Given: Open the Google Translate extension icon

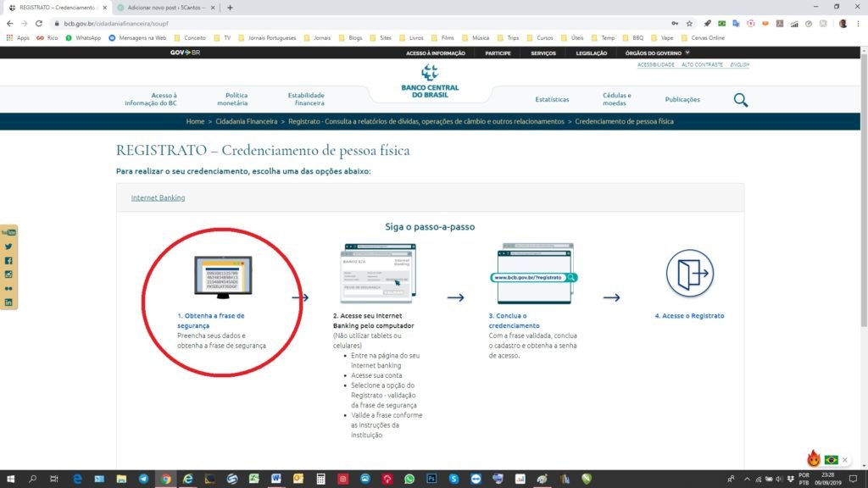Looking at the screenshot, I should [x=736, y=23].
